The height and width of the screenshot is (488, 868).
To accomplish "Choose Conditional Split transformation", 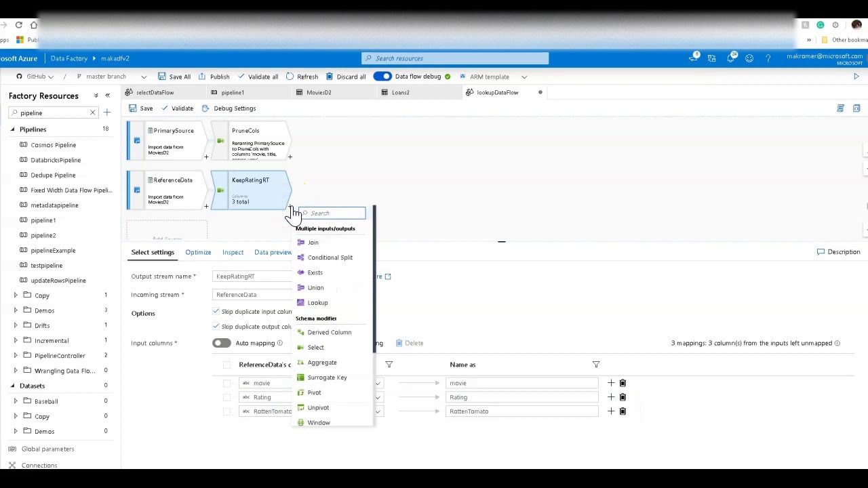I will point(330,258).
